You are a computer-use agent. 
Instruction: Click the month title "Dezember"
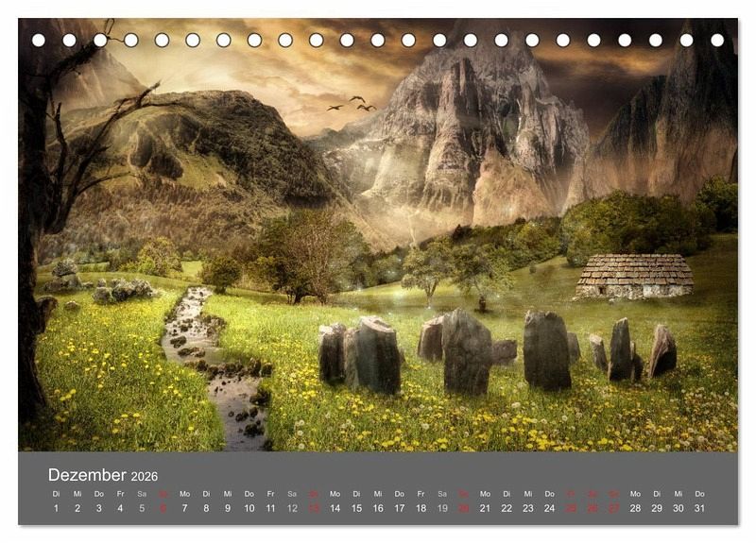(x=87, y=475)
